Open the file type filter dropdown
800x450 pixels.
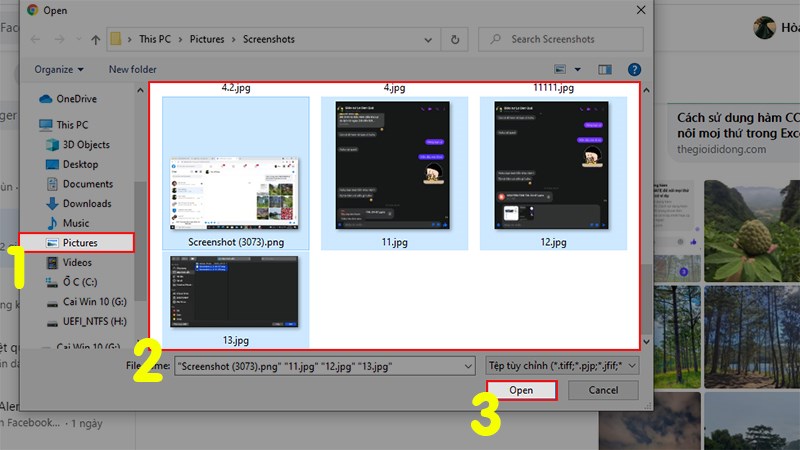562,366
